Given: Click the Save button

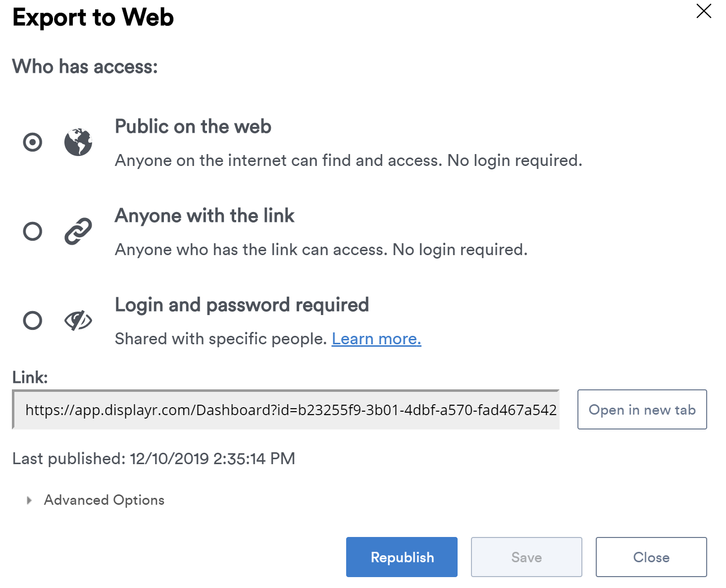Looking at the screenshot, I should coord(526,557).
